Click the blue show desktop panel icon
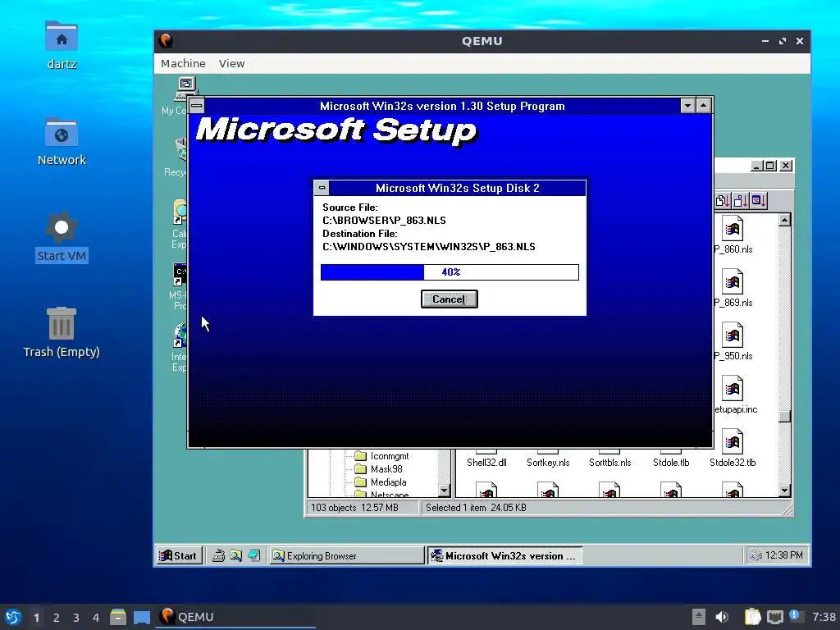Screen dimensions: 840x630 (x=142, y=617)
